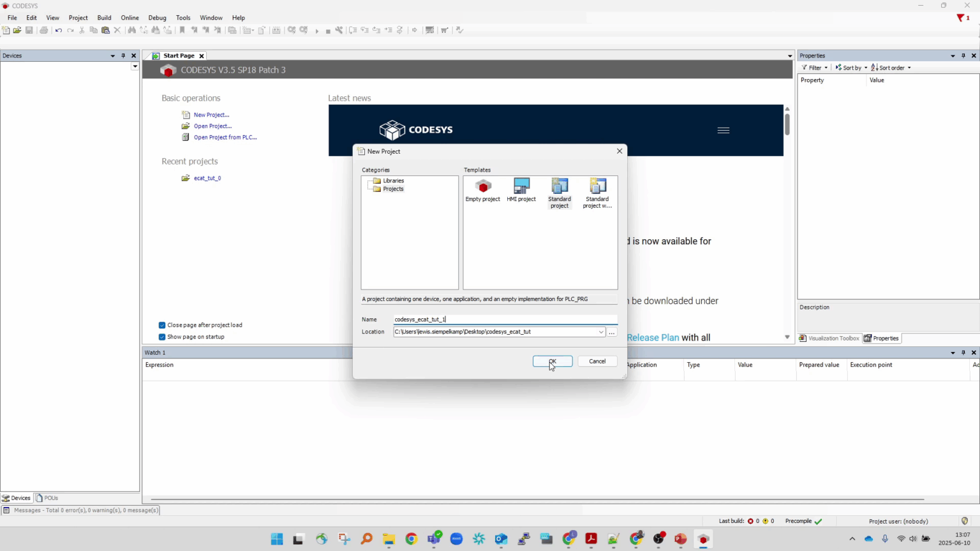
Task: Open the Filter dropdown in Properties
Action: tap(815, 68)
